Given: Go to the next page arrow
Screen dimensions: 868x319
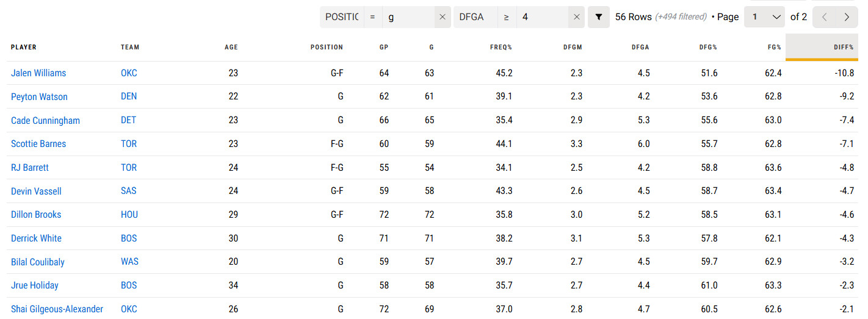Looking at the screenshot, I should (847, 17).
